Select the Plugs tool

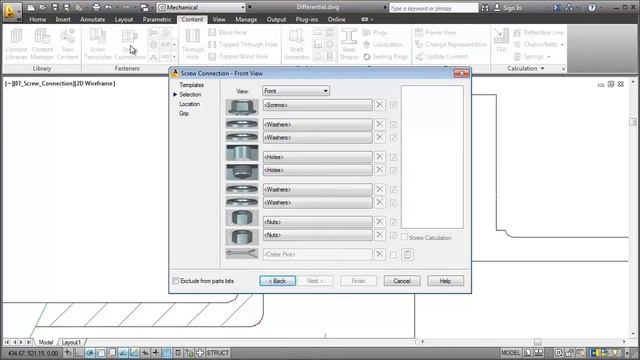click(x=375, y=32)
